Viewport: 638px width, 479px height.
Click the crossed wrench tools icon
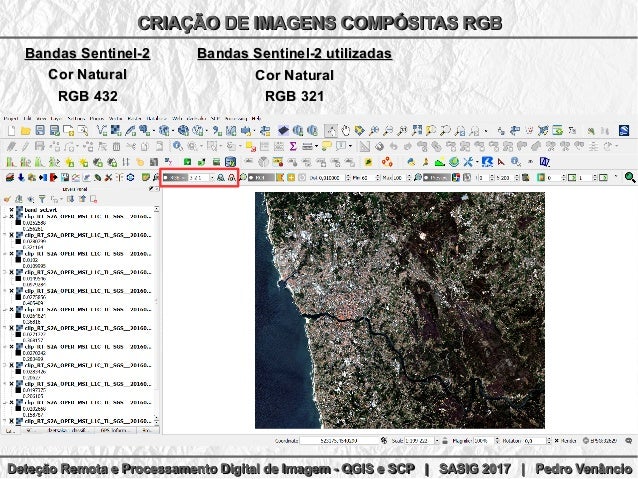click(468, 162)
